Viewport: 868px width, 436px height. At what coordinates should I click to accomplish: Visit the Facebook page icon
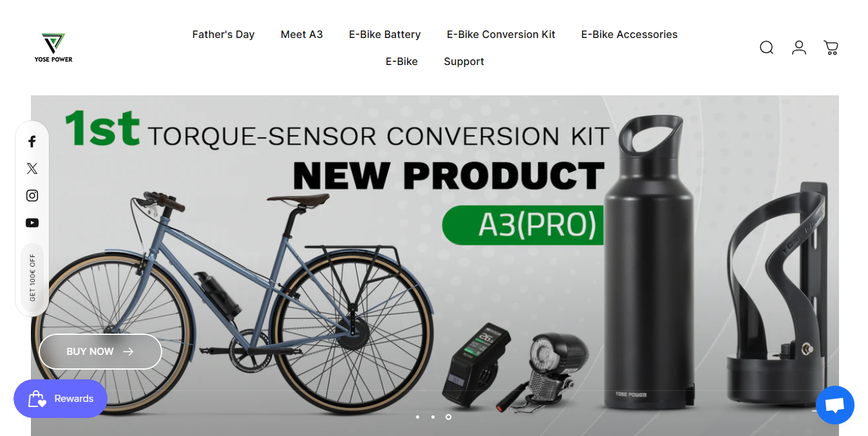pyautogui.click(x=32, y=142)
